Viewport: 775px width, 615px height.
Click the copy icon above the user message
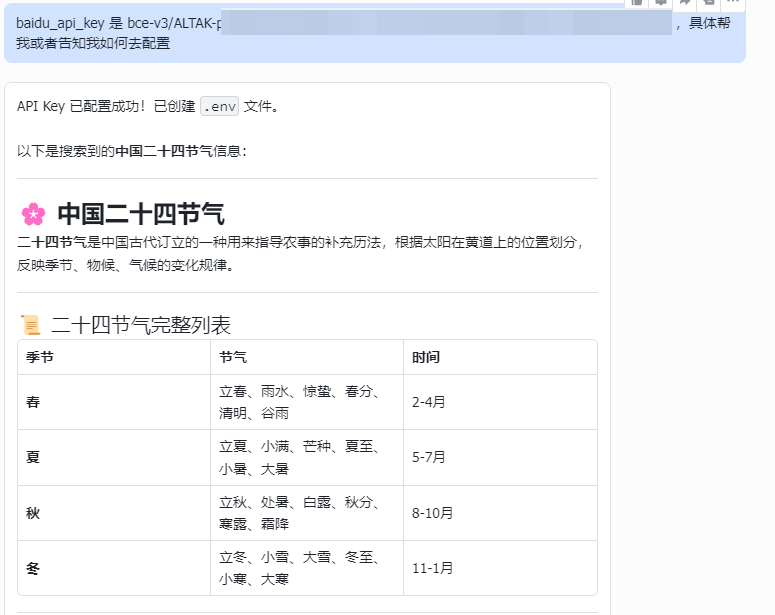pos(637,3)
